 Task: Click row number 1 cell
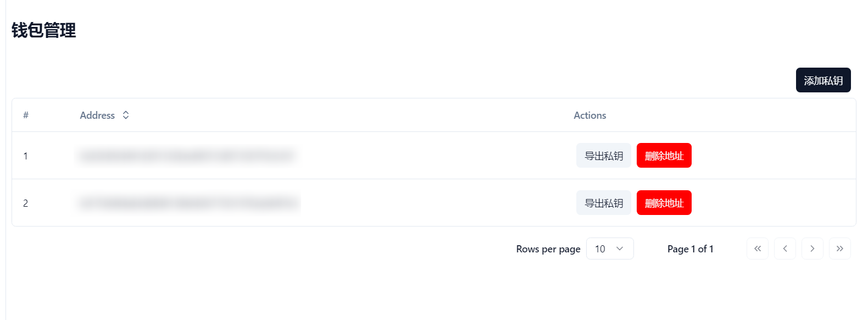(x=25, y=156)
